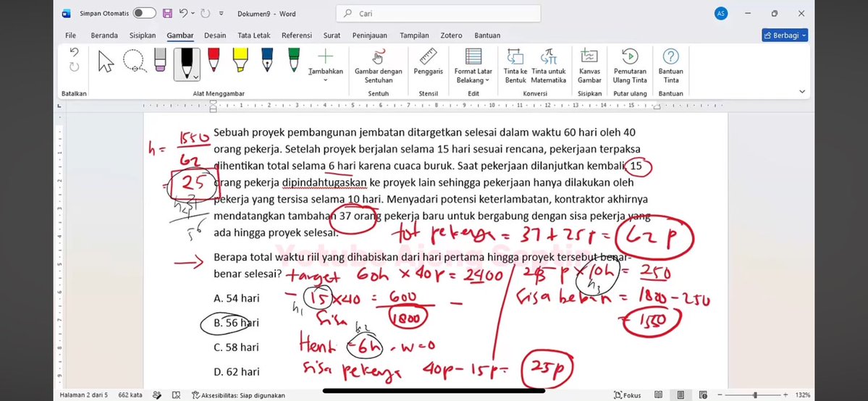Adjust the zoom slider handle
868x401 pixels.
756,395
